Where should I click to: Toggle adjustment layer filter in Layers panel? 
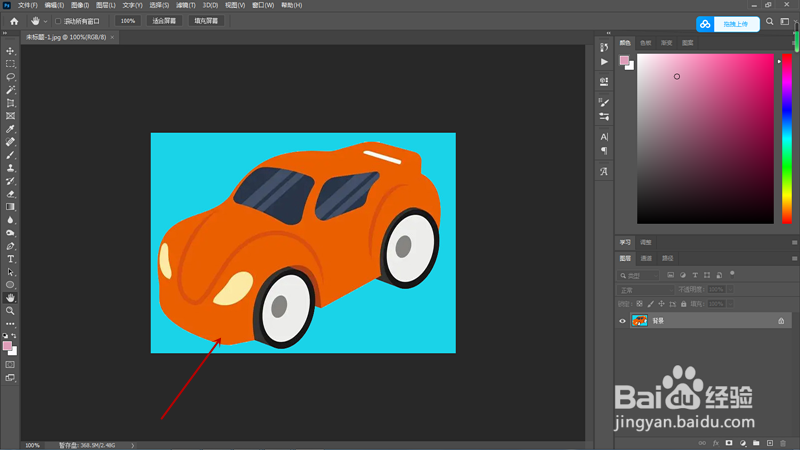point(683,275)
